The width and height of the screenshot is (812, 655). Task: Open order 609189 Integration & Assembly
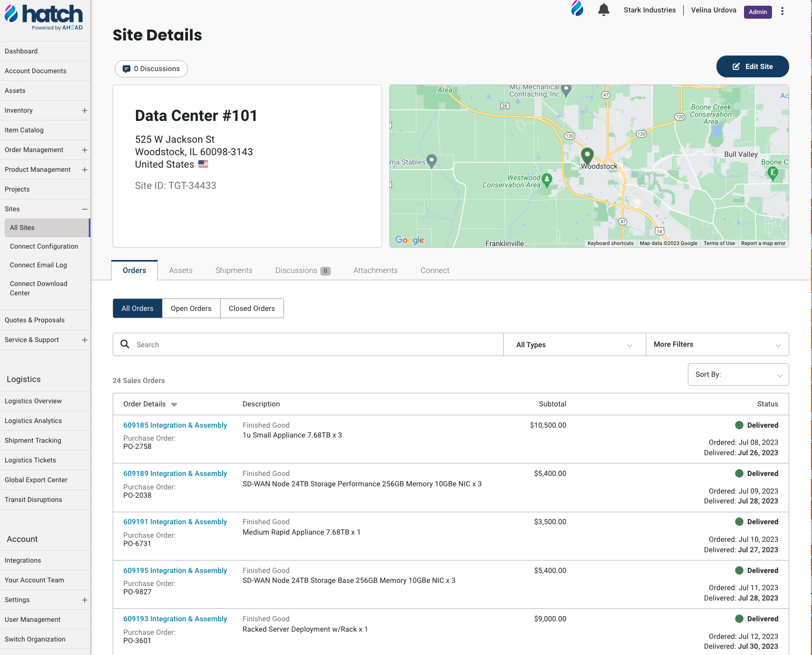click(x=175, y=473)
